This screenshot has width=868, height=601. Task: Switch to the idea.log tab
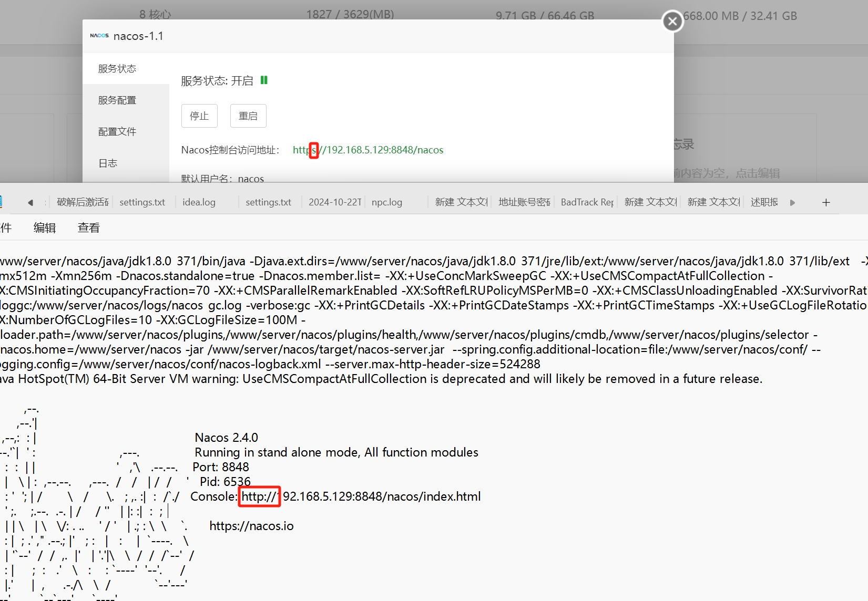click(199, 202)
